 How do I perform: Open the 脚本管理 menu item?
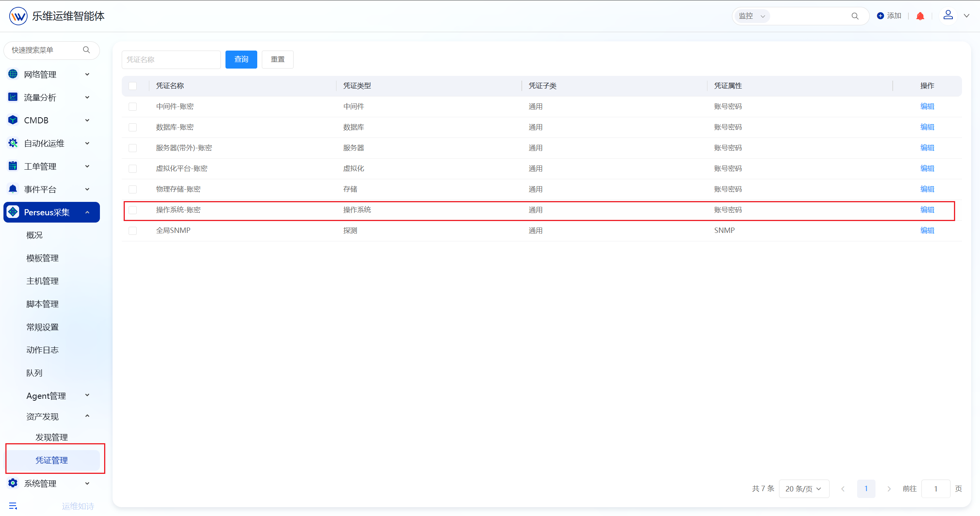(42, 304)
